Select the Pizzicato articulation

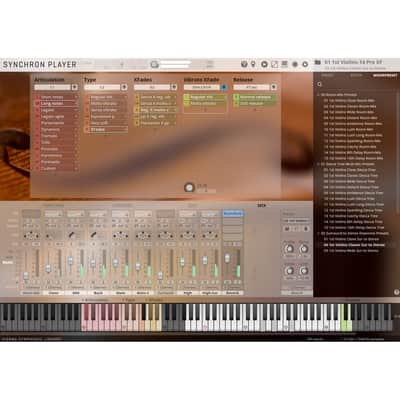56,149
